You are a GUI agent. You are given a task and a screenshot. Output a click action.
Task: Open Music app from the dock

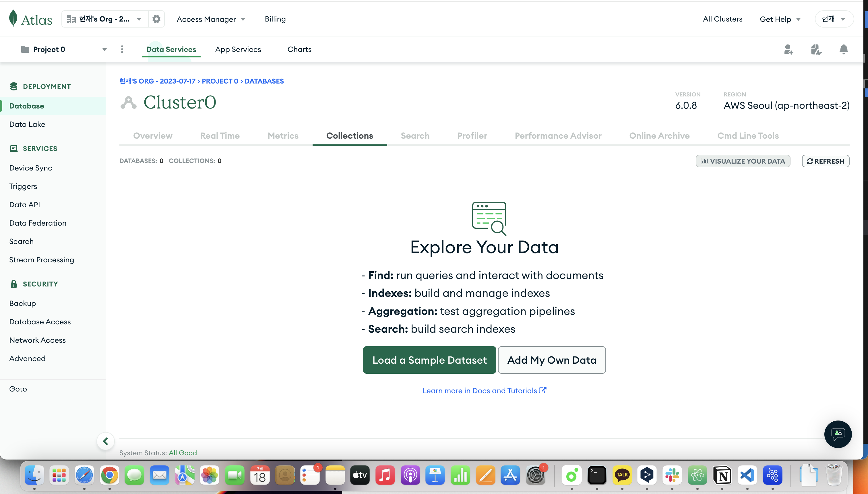[385, 475]
